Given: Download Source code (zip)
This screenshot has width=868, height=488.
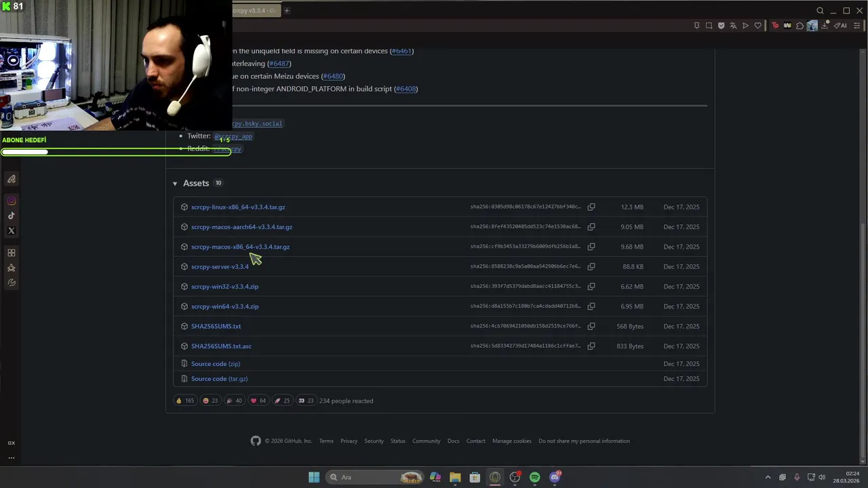Looking at the screenshot, I should point(216,363).
